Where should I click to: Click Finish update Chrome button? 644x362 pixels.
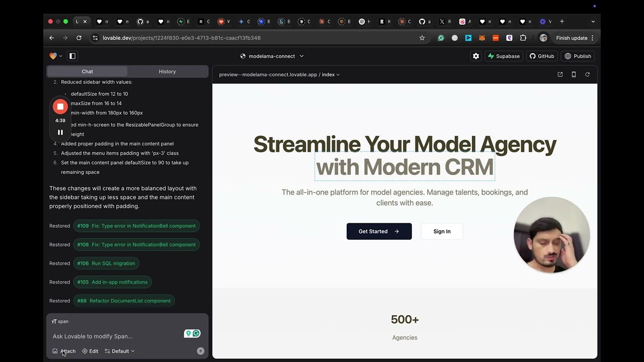[572, 38]
